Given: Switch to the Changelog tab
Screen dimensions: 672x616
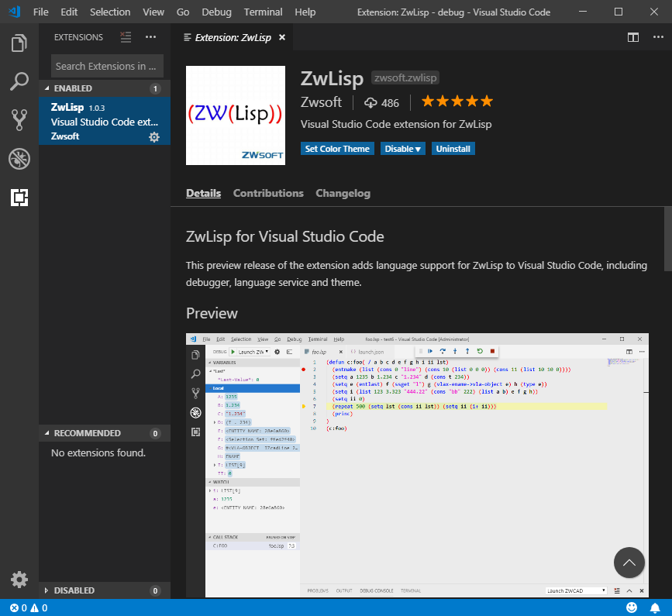Looking at the screenshot, I should (x=343, y=193).
